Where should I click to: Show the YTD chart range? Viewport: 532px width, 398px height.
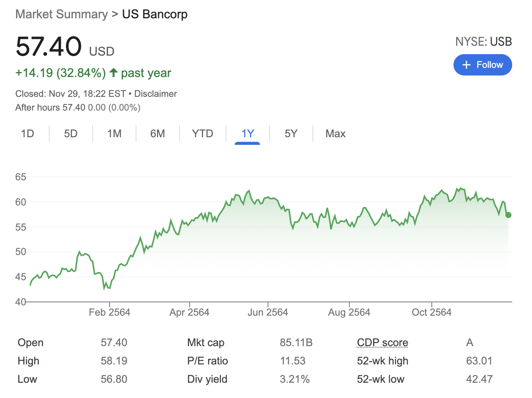pos(202,133)
